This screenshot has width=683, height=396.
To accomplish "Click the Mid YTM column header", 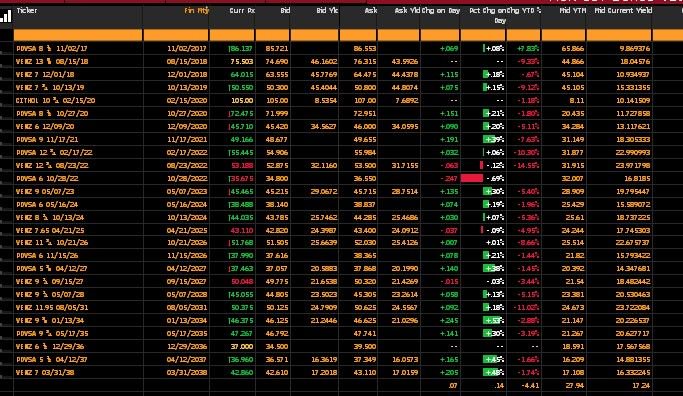I will pyautogui.click(x=572, y=10).
